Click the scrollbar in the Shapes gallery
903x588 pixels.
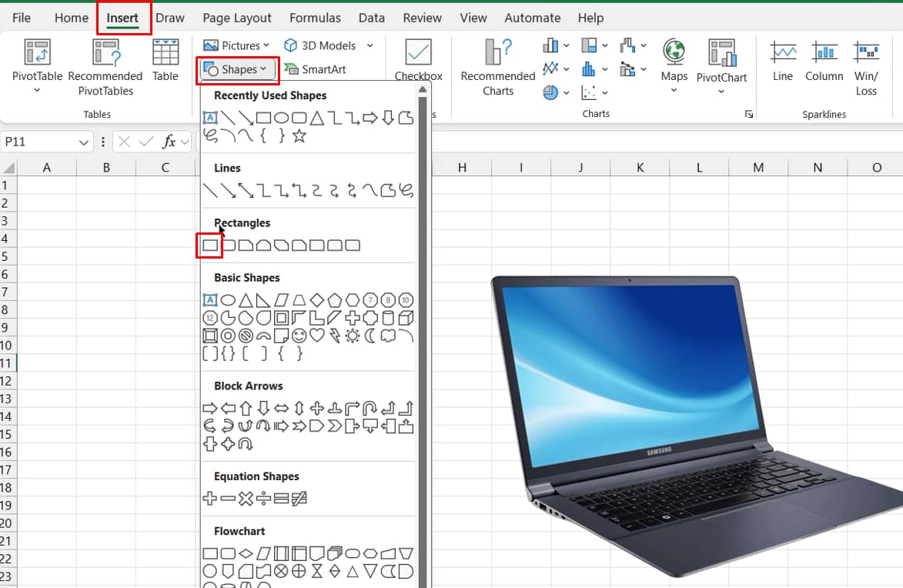coord(423,308)
